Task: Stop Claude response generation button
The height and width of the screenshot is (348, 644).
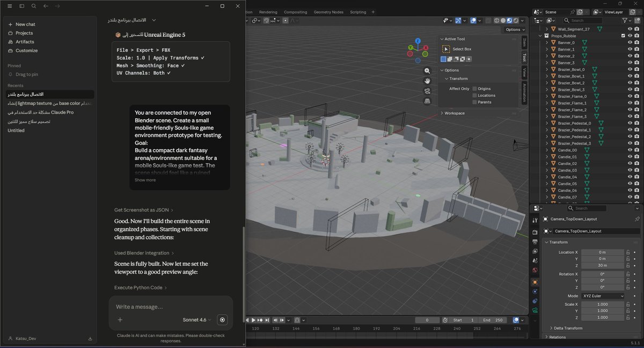Action: [223, 320]
